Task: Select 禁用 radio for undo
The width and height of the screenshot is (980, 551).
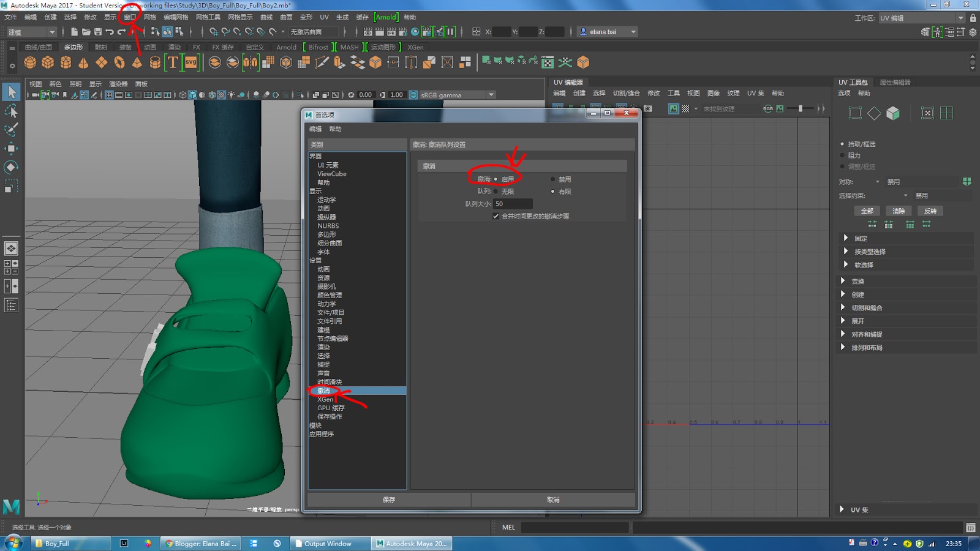Action: tap(552, 179)
